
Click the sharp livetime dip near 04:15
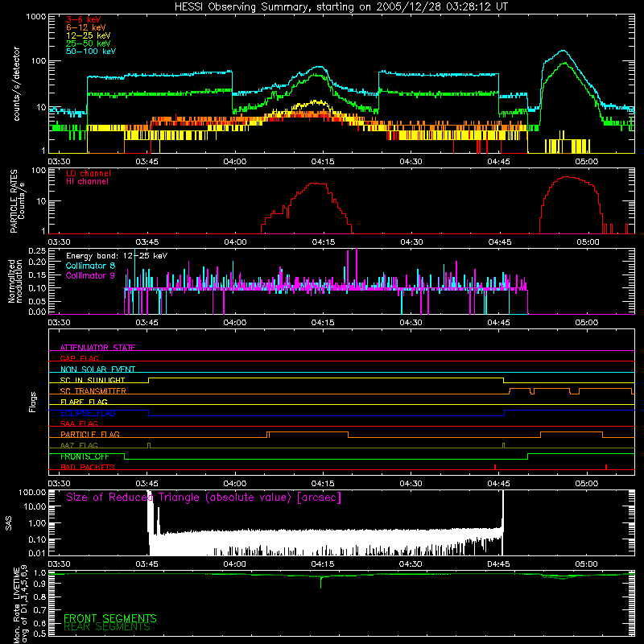click(320, 582)
